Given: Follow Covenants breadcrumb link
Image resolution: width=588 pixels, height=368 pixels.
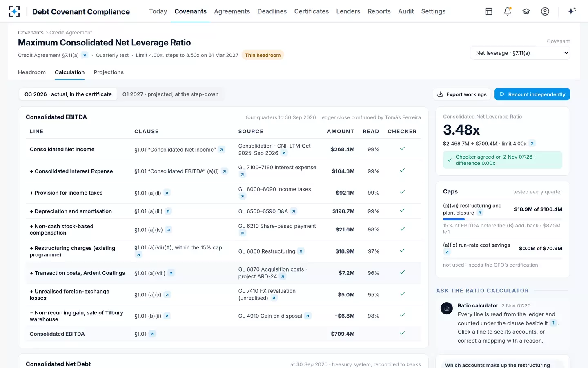Looking at the screenshot, I should [x=31, y=33].
